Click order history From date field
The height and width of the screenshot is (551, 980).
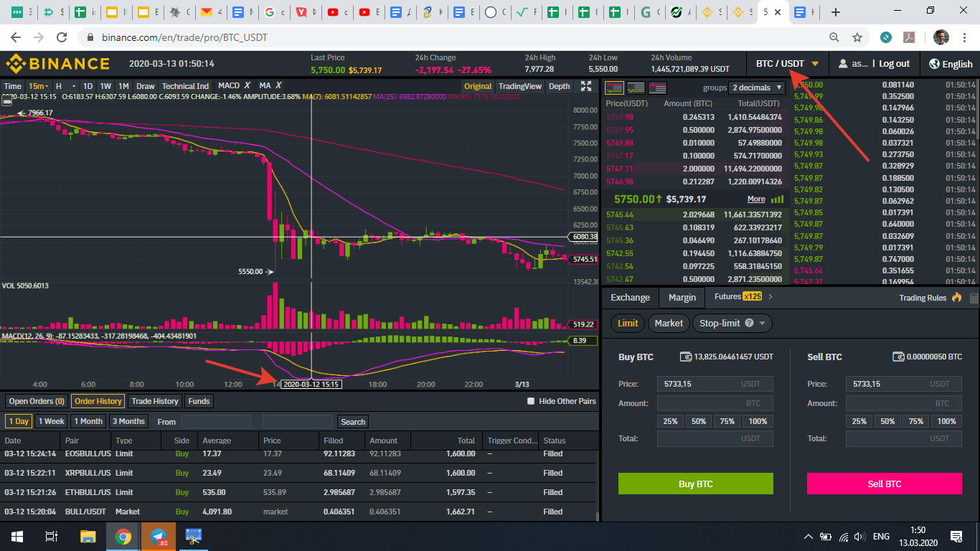click(x=216, y=422)
